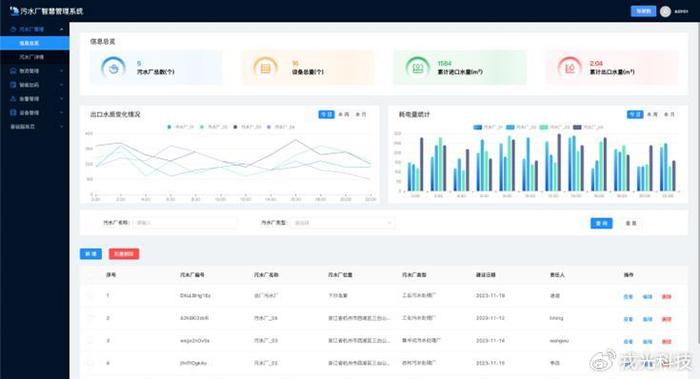Toggle the dark navy series in the 耗电量统计 legend
This screenshot has width=700, height=379.
coord(588,127)
